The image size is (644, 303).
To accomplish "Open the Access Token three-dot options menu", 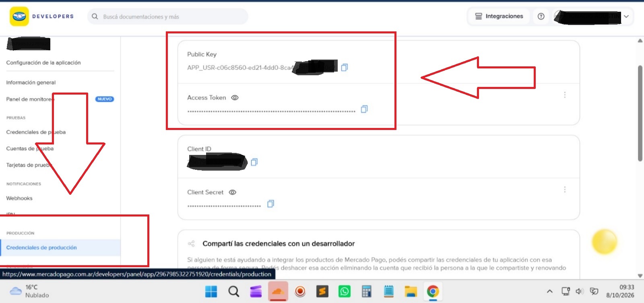I will (x=565, y=95).
